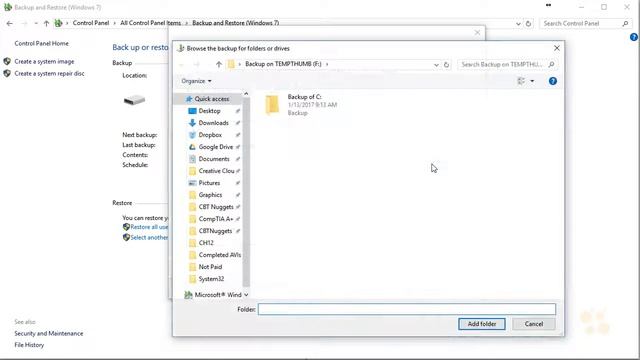Select Pictures in navigation pane
This screenshot has width=640, height=360.
(209, 183)
